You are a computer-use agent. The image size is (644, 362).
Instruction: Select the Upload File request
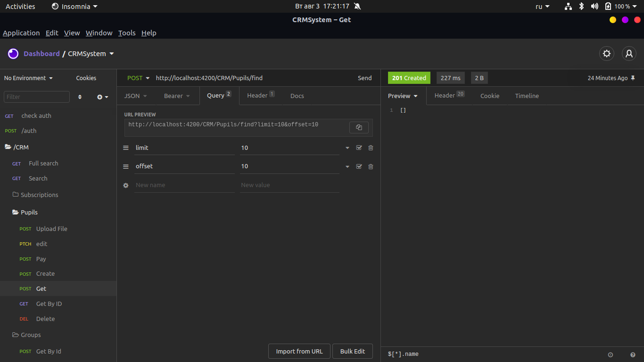pyautogui.click(x=58, y=229)
